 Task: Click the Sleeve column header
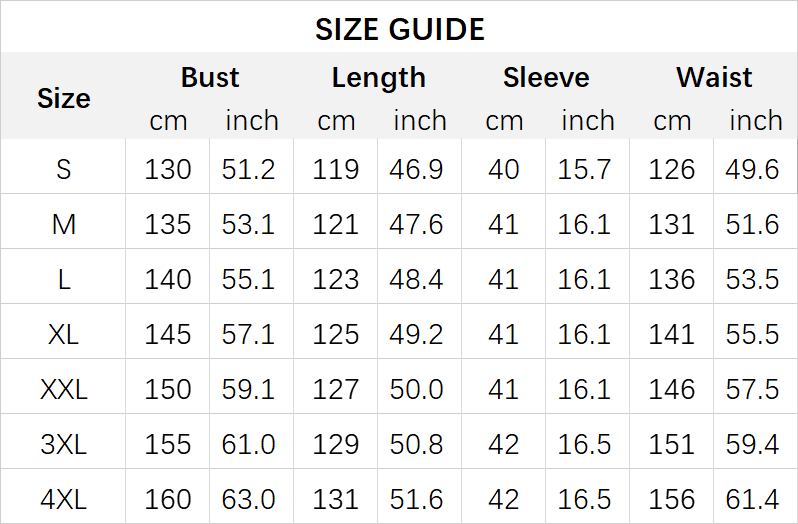[546, 78]
